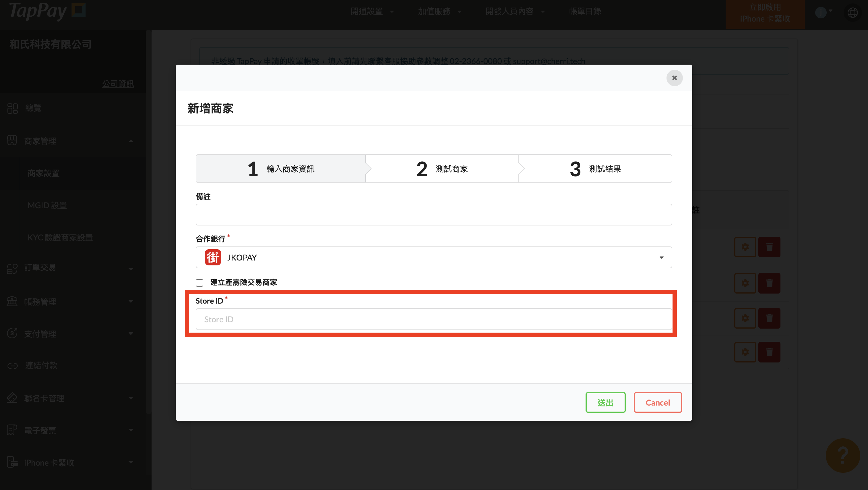Click the first row's red trash icon

[769, 247]
